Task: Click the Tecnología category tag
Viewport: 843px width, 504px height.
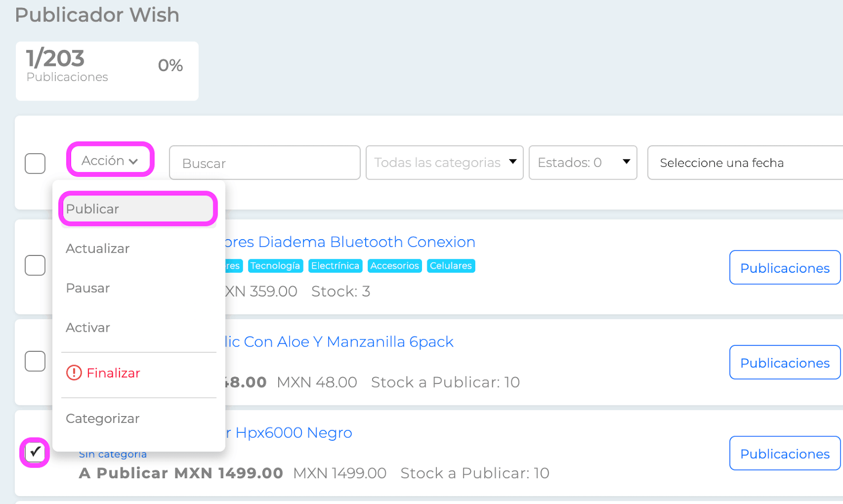Action: click(275, 266)
